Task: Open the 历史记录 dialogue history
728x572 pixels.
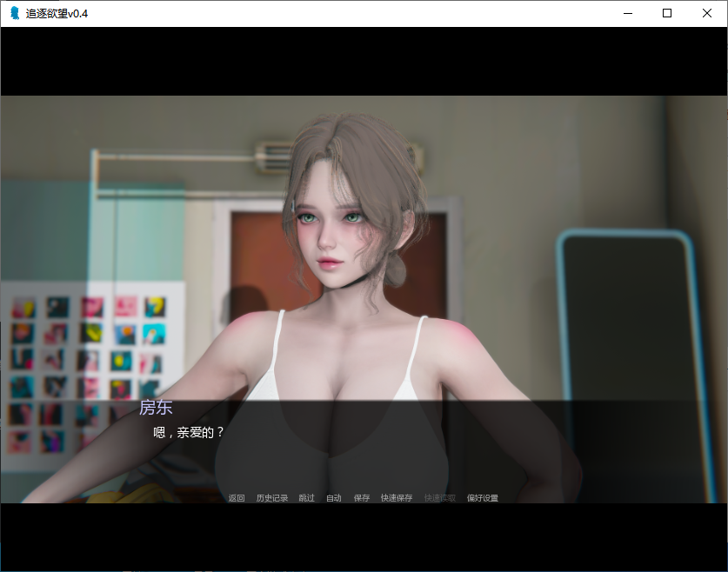Action: (272, 498)
